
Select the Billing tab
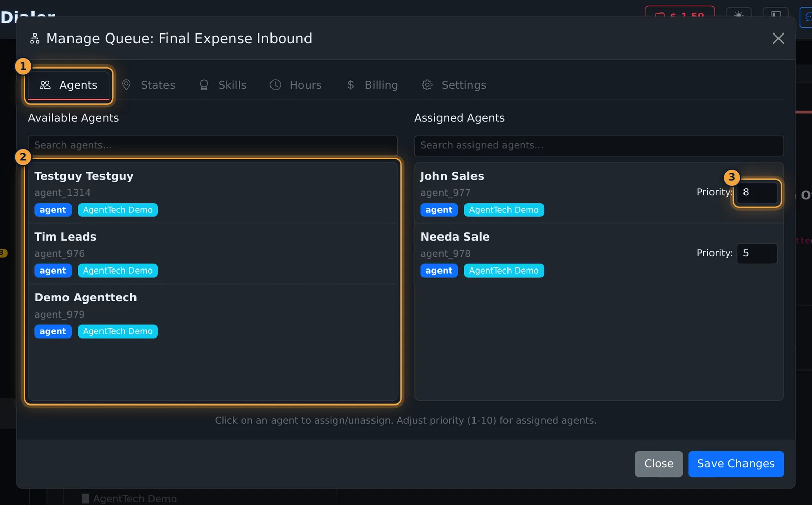pyautogui.click(x=372, y=85)
